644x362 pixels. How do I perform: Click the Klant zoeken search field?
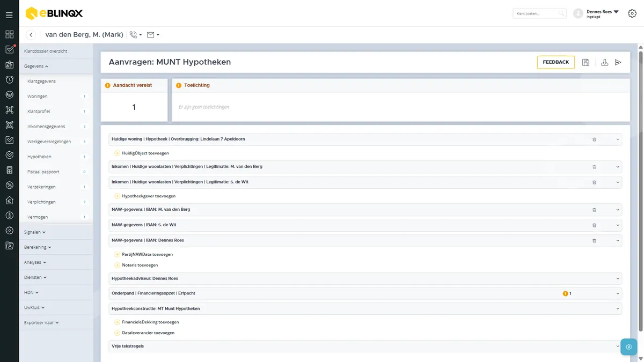[x=539, y=13]
